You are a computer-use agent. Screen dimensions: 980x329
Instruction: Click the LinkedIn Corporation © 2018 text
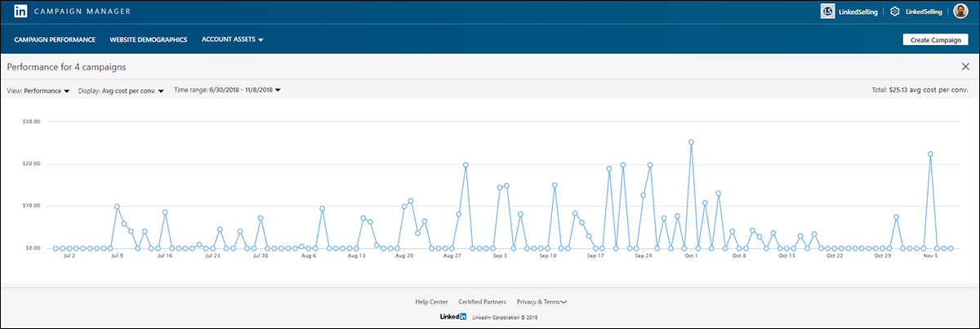click(505, 317)
